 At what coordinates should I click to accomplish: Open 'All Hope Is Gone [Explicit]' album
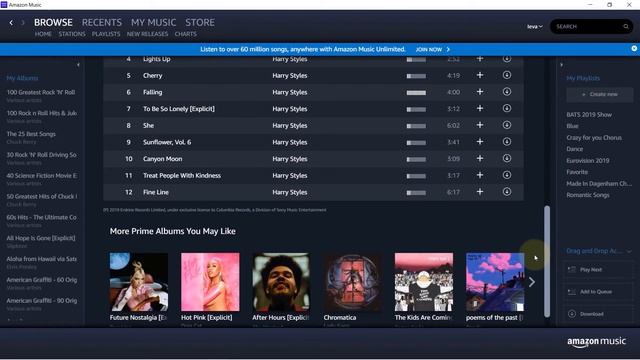[x=41, y=238]
